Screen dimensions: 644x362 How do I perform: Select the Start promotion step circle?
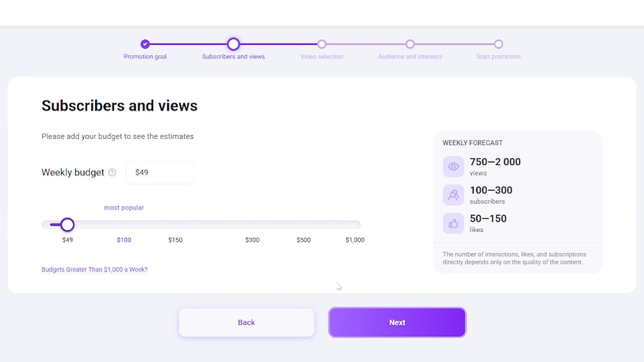[498, 44]
